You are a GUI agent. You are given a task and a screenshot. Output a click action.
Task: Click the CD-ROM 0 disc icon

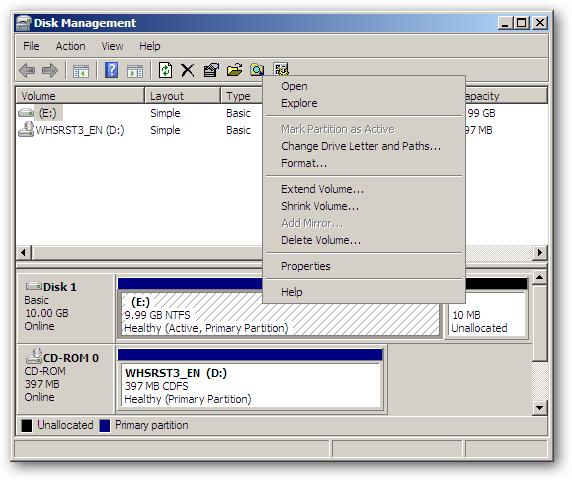tap(34, 356)
